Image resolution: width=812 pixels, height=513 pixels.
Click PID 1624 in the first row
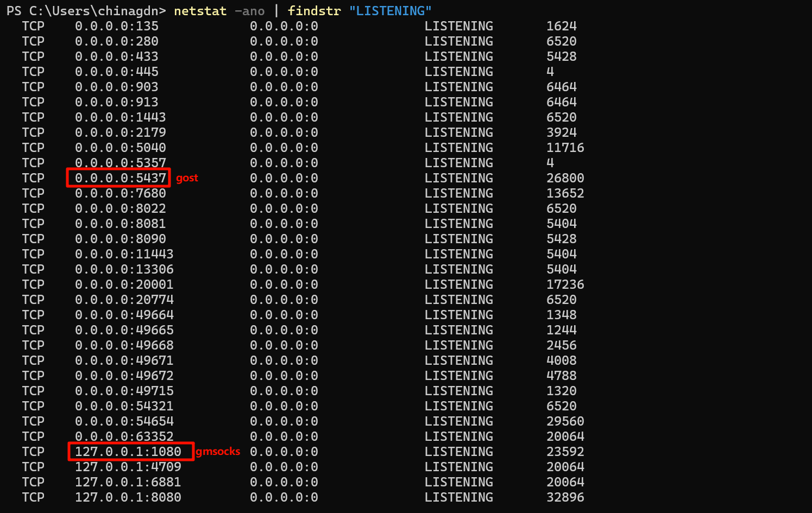561,26
